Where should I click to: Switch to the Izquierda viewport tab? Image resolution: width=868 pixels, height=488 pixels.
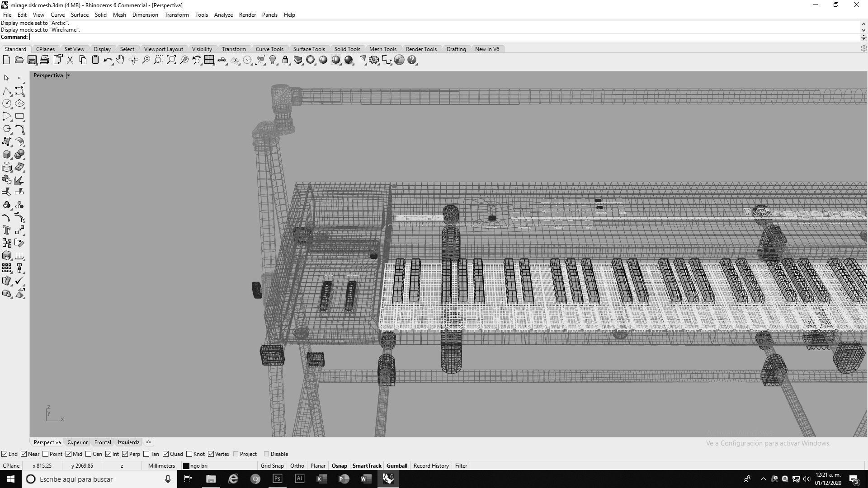tap(128, 442)
